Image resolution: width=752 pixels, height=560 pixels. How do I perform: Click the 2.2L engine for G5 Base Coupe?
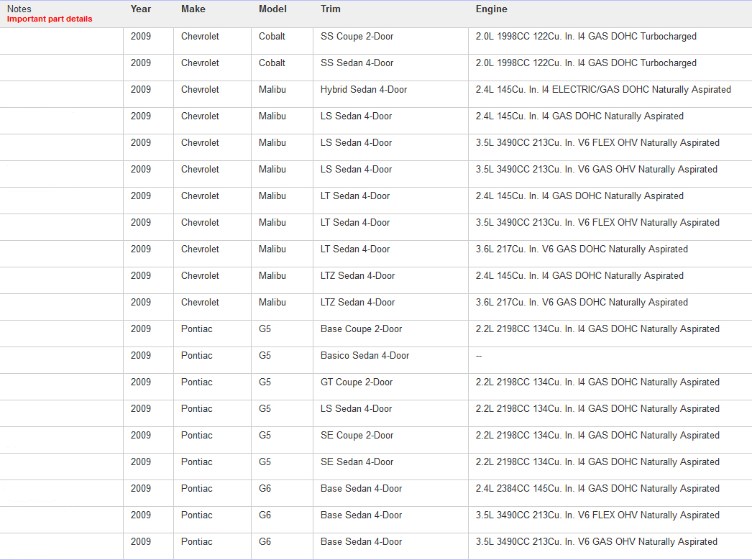tap(597, 329)
